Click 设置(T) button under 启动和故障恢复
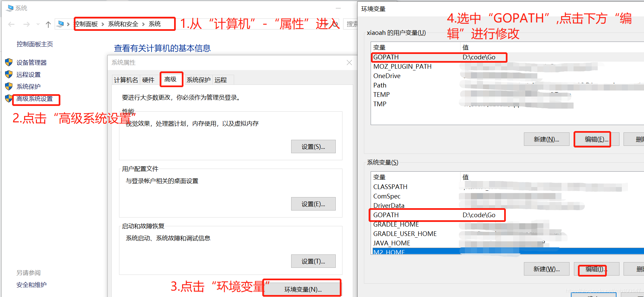The width and height of the screenshot is (644, 297). pos(313,261)
